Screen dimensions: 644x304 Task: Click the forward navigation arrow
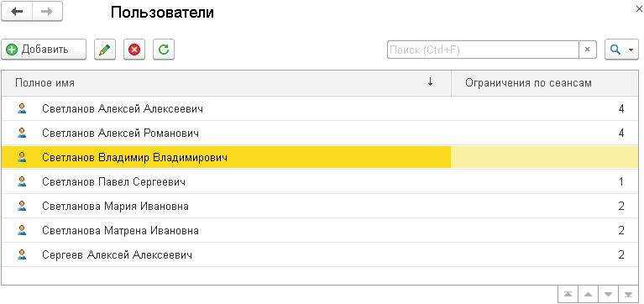tap(47, 11)
